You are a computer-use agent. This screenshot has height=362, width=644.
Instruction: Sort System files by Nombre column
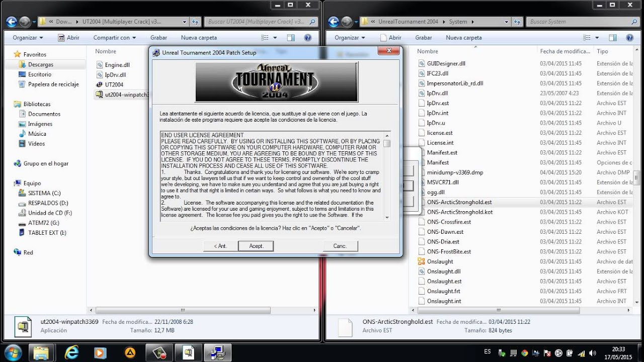(x=428, y=51)
